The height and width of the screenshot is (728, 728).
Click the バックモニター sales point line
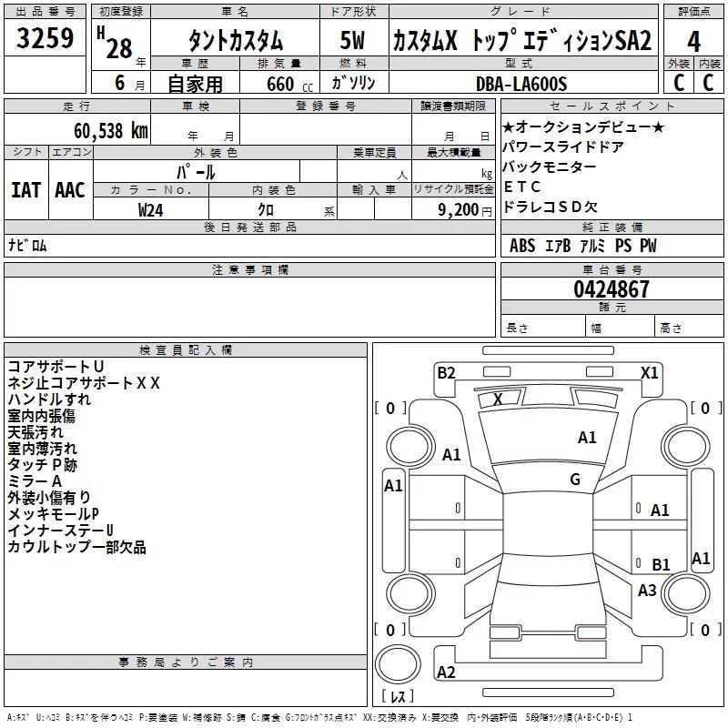pos(550,167)
